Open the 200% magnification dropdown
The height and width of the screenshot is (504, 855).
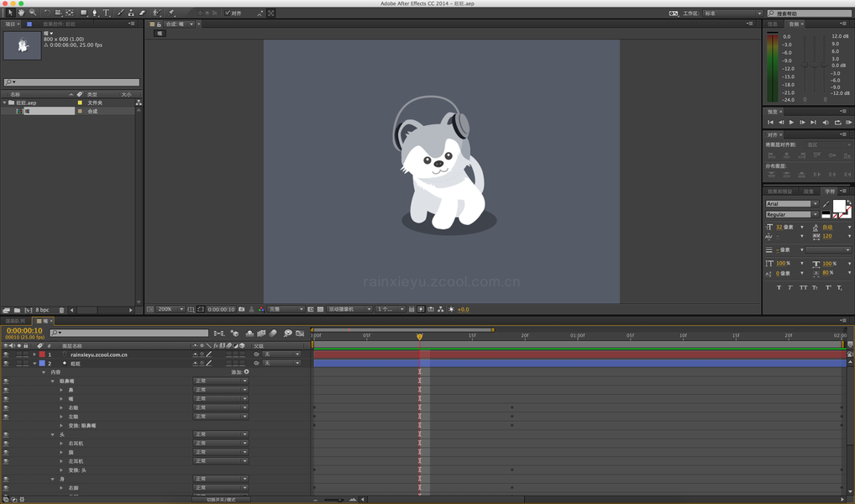click(170, 309)
